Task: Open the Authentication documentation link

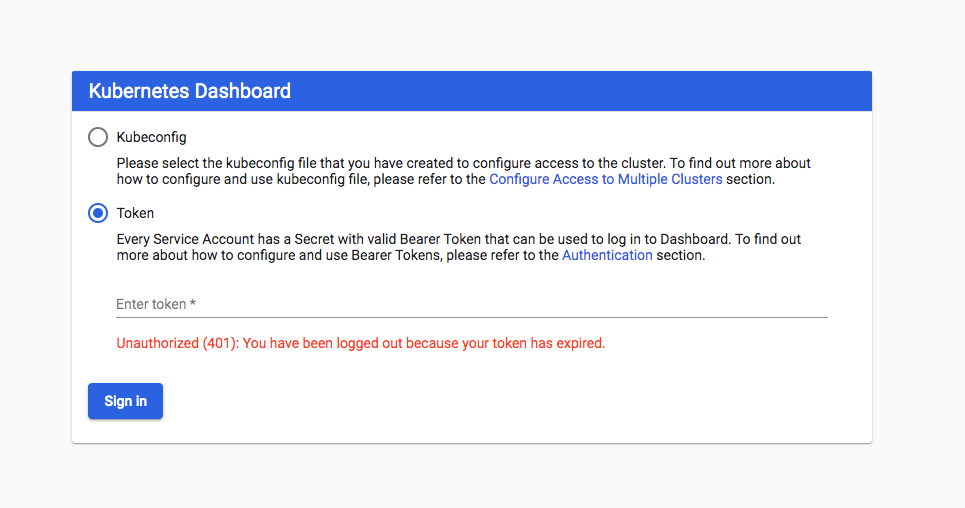Action: 607,255
